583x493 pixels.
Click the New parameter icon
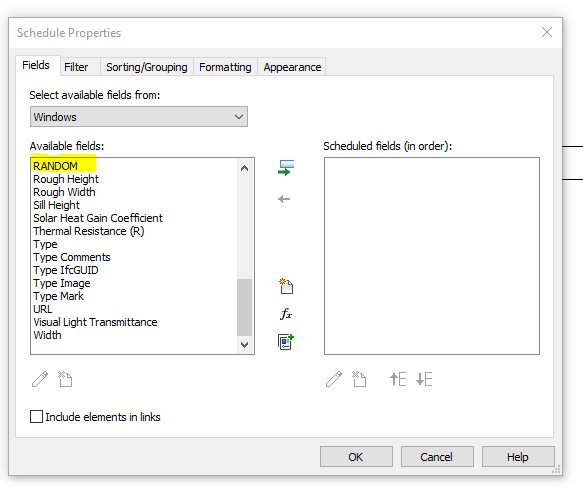[x=286, y=286]
